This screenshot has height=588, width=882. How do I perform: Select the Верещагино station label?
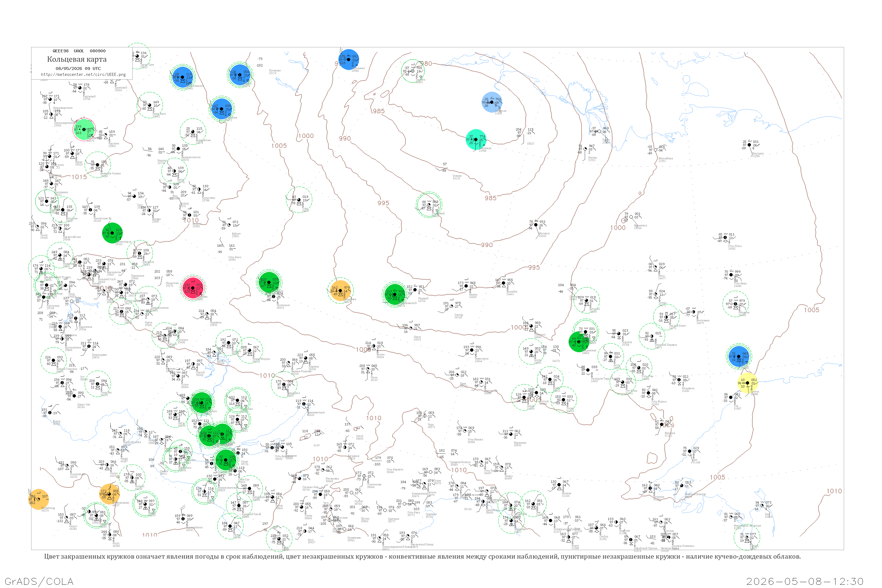pos(203,141)
